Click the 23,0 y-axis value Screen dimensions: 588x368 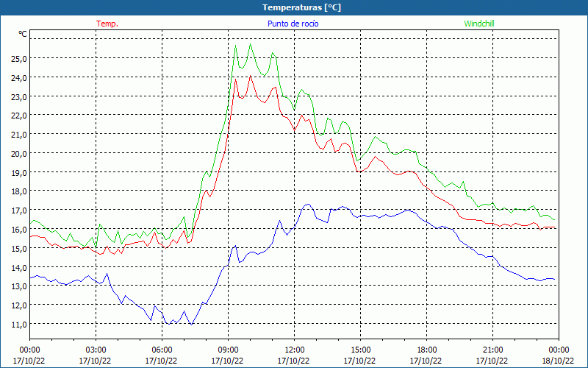[x=19, y=96]
